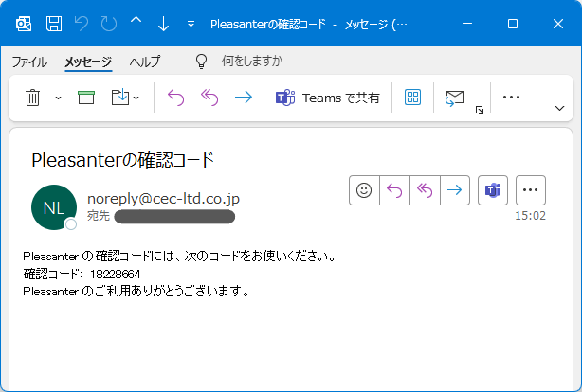582x392 pixels.
Task: Open ribbon overflow three-dot menu
Action: (x=511, y=98)
